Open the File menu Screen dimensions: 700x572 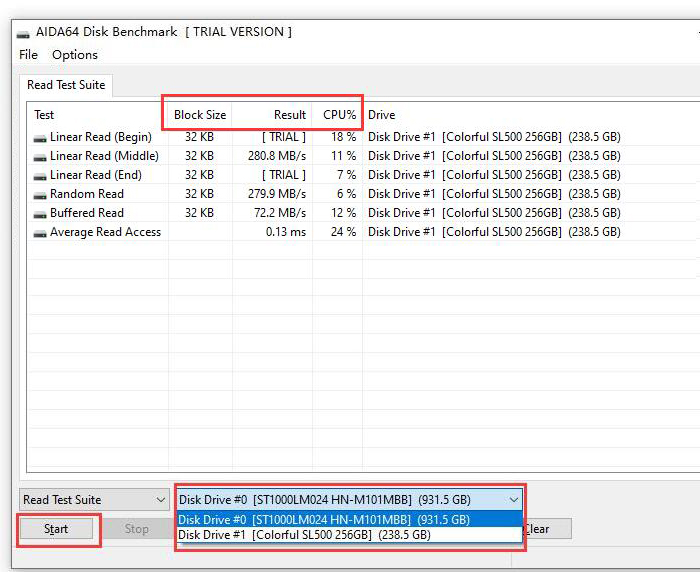click(28, 55)
